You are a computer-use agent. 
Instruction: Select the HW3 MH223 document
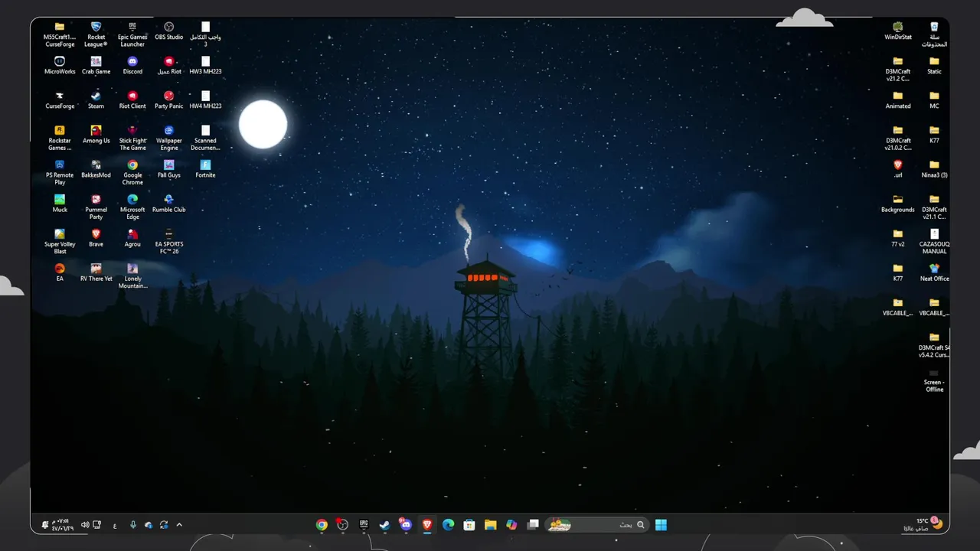point(205,66)
